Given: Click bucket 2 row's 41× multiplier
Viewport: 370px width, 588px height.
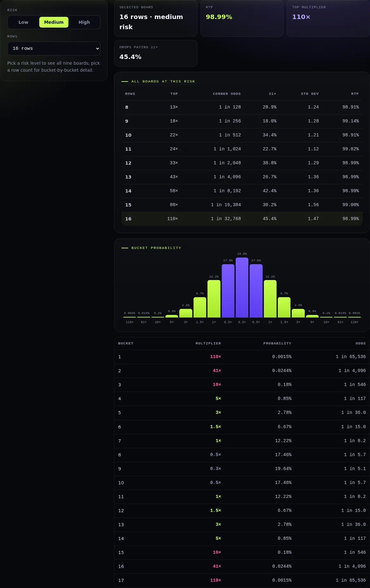Looking at the screenshot, I should 217,371.
